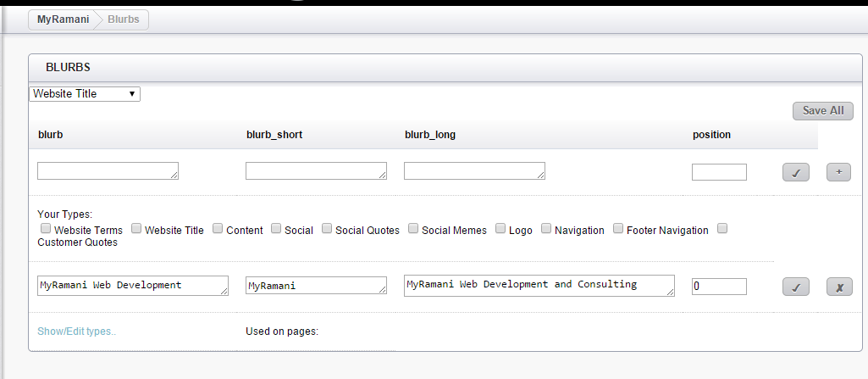Click the X delete icon for MyRamani Web Development row
The width and height of the screenshot is (868, 379).
[839, 287]
